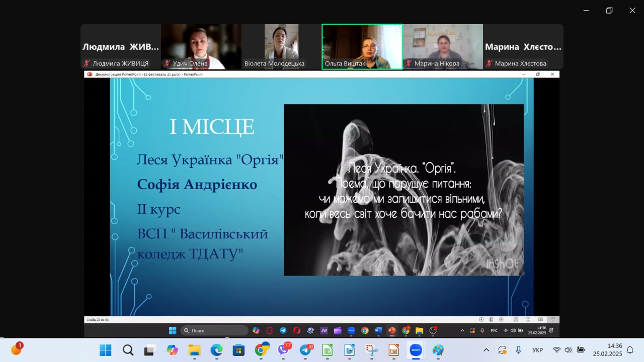The width and height of the screenshot is (644, 362).
Task: Launch Paint from the bottom taskbar
Action: pyautogui.click(x=438, y=350)
